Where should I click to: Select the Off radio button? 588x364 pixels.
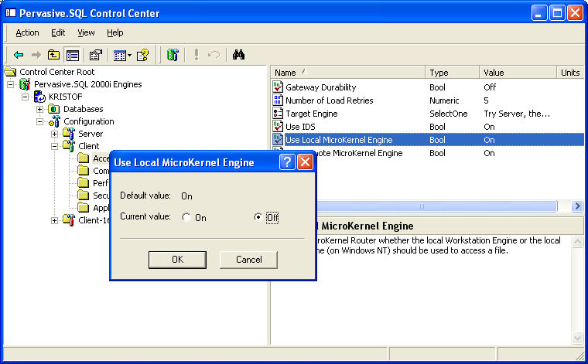point(258,217)
